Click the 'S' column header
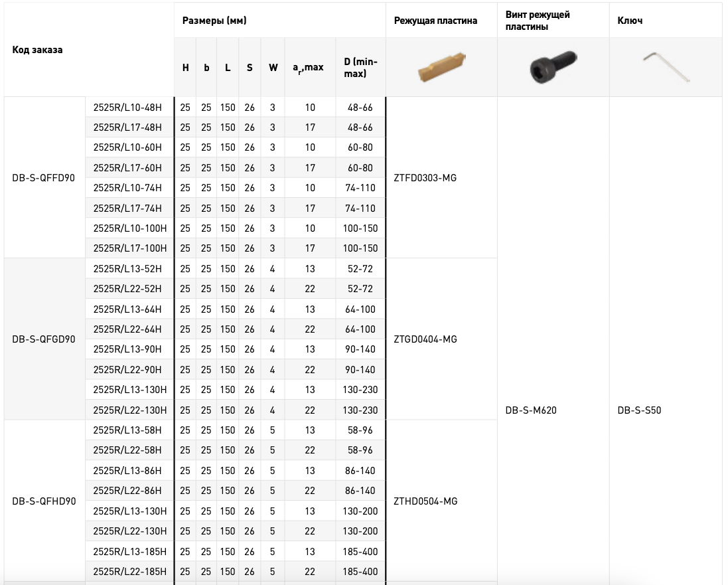Viewport: 728px width, 585px height. coord(250,68)
